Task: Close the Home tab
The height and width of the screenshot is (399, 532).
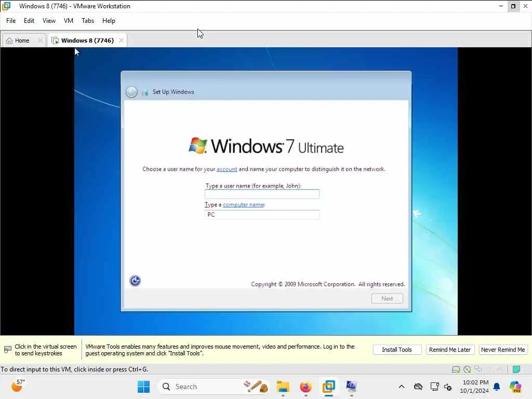Action: (40, 41)
